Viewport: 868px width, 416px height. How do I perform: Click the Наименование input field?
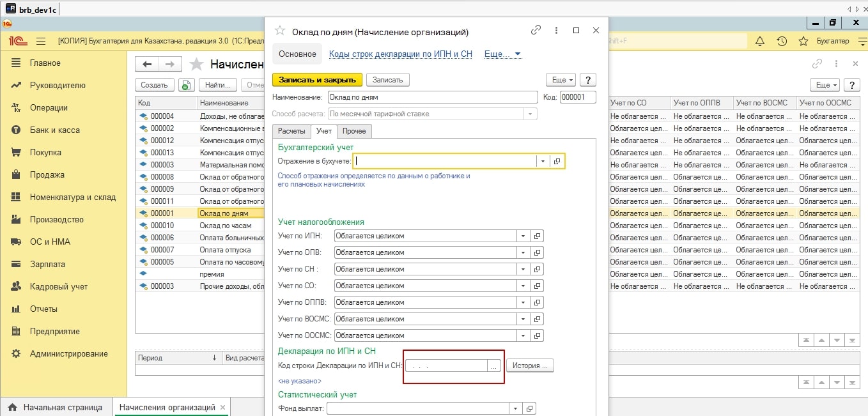click(432, 97)
